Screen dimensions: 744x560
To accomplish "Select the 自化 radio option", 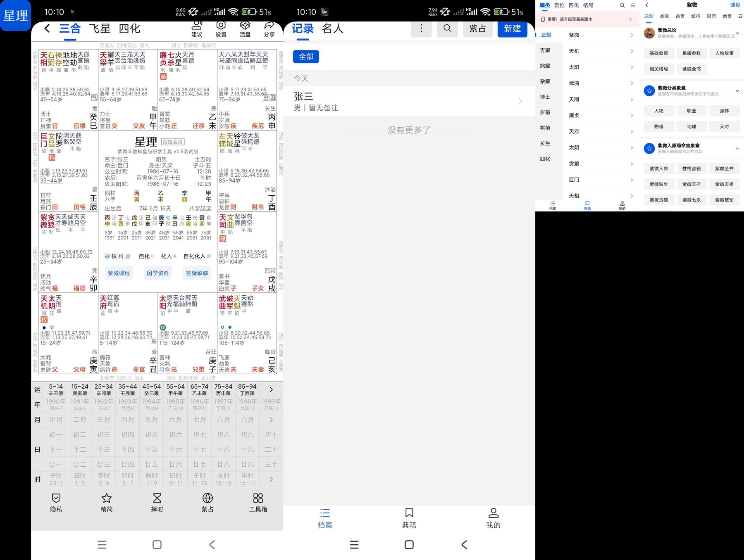I will point(153,256).
